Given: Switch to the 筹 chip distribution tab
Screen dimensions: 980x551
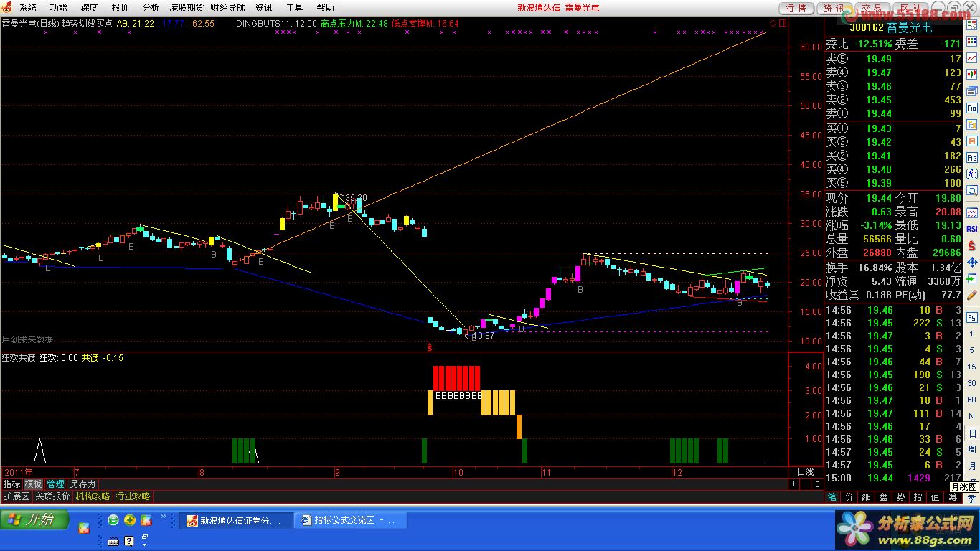Looking at the screenshot, I should pyautogui.click(x=953, y=496).
